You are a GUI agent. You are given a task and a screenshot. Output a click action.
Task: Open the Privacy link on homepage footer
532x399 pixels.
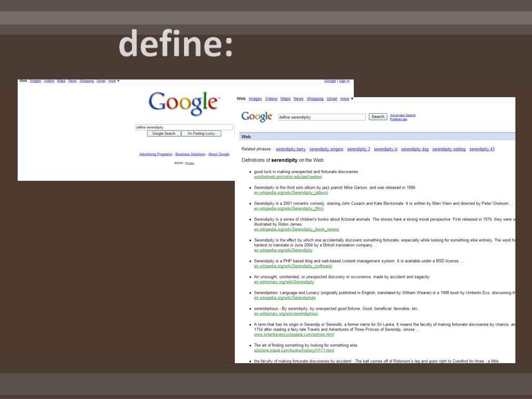pyautogui.click(x=190, y=163)
